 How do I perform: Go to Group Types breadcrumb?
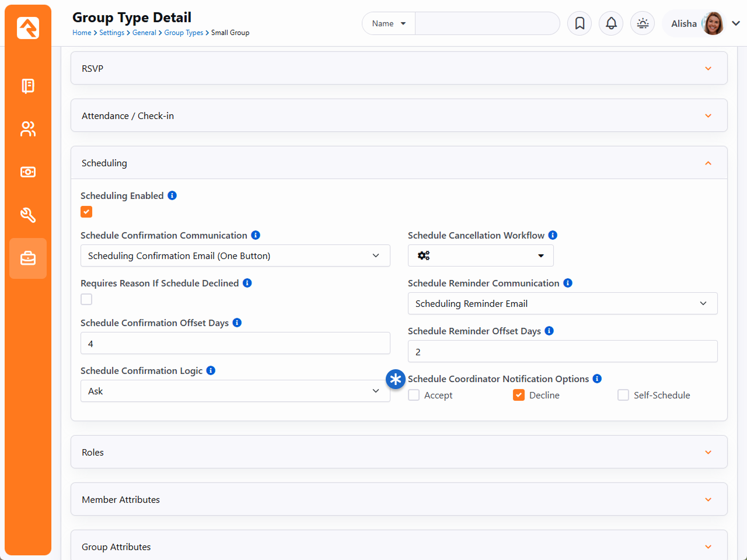[183, 33]
